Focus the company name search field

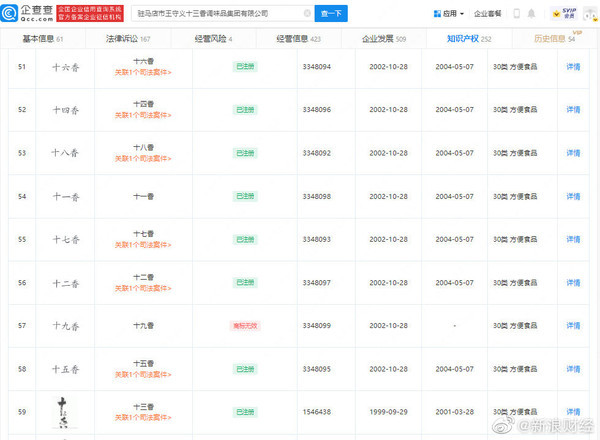click(223, 13)
